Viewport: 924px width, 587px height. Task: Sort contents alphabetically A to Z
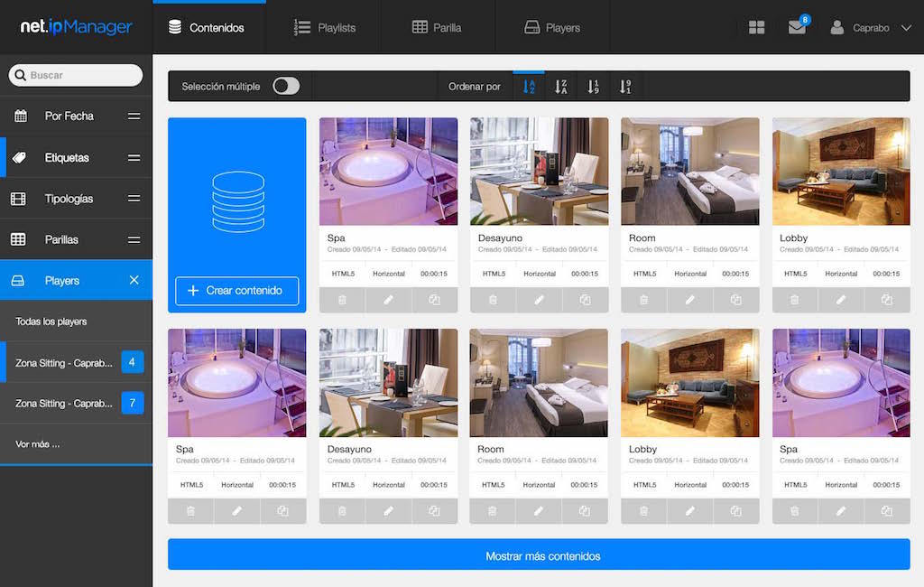[x=529, y=87]
